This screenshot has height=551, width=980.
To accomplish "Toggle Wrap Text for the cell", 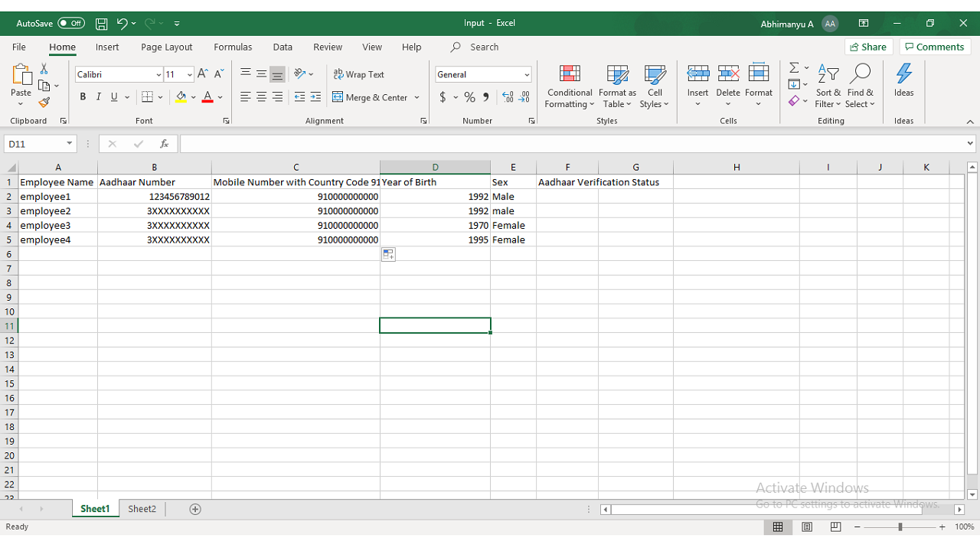I will [x=358, y=74].
